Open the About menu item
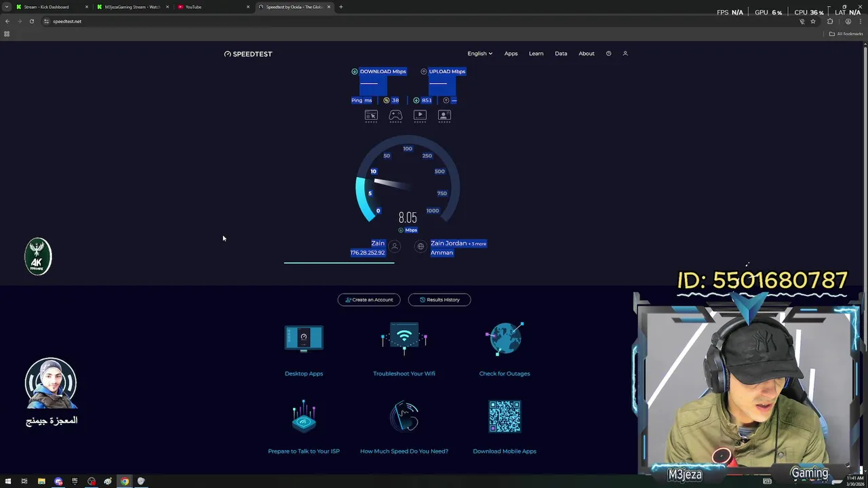The image size is (868, 488). pyautogui.click(x=587, y=54)
